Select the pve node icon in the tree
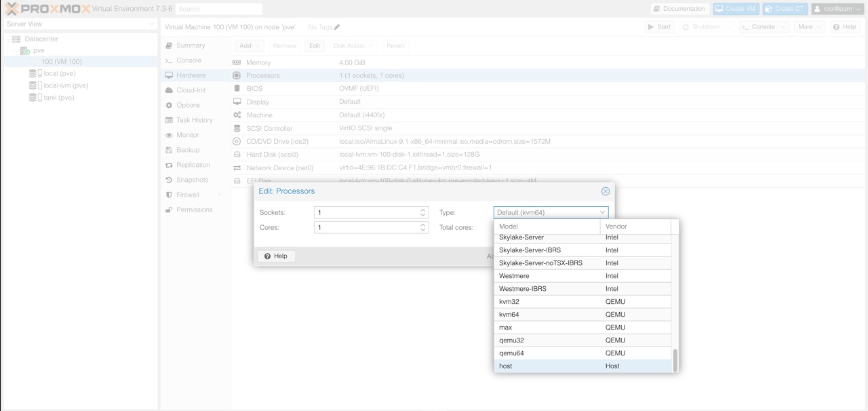Viewport: 868px width, 411px height. pyautogui.click(x=25, y=51)
